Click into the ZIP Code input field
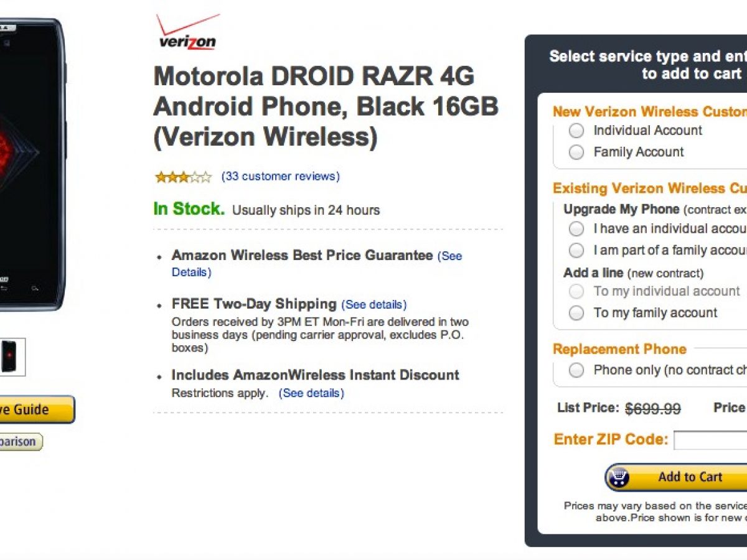This screenshot has height=560, width=747. (711, 440)
